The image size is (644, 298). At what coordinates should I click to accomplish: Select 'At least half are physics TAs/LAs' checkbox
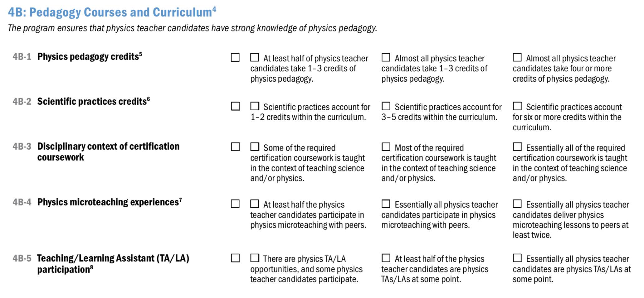386,258
